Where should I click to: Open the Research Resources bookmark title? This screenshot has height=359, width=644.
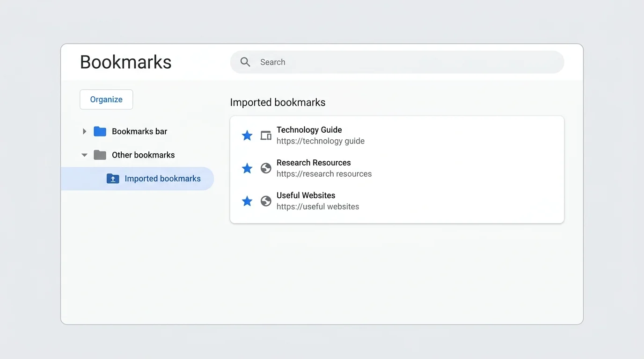[314, 163]
